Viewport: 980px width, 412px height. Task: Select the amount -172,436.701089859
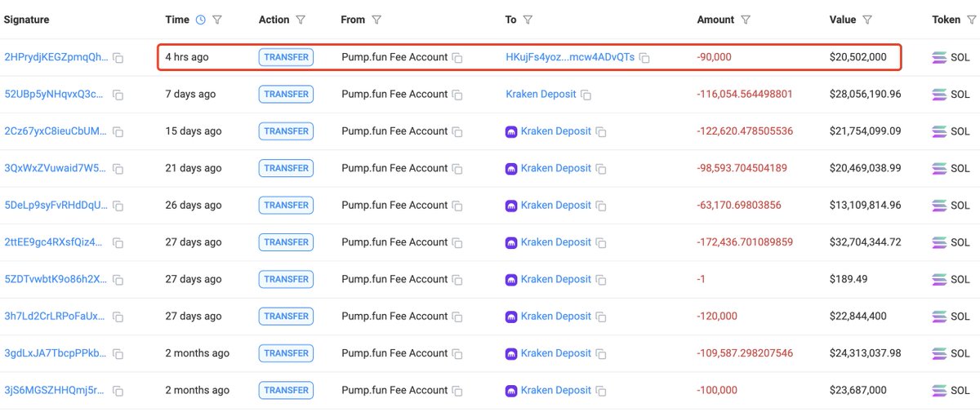pyautogui.click(x=745, y=241)
